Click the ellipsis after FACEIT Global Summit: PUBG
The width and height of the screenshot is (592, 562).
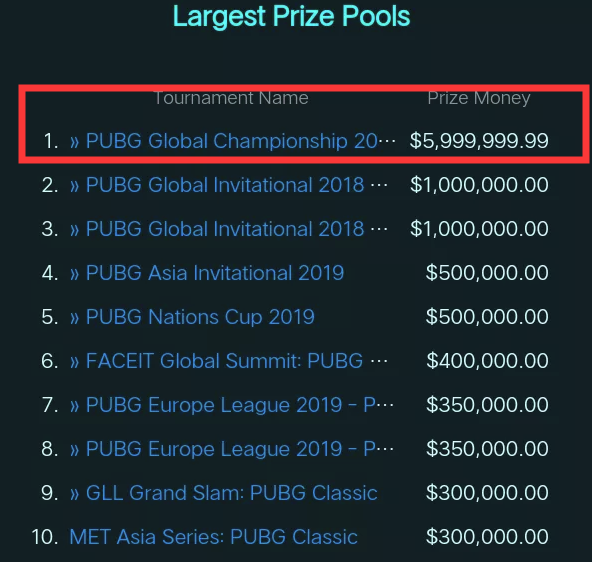379,362
